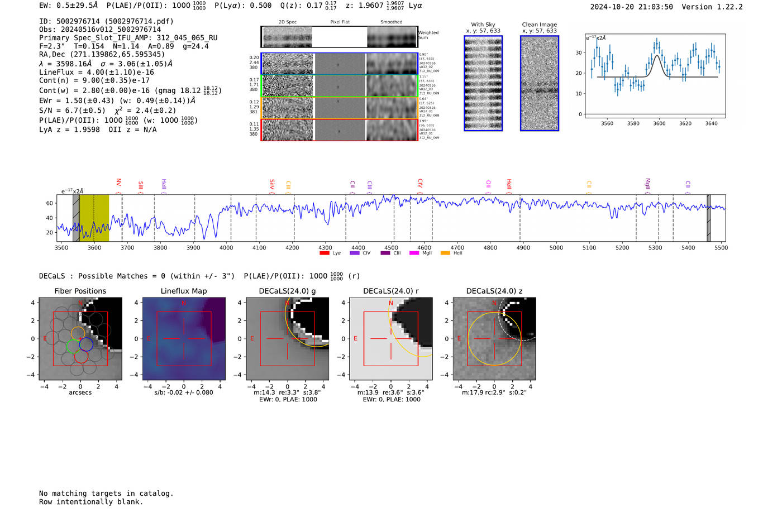The image size is (782, 532).
Task: Click the blue fiber circle in Fiber Positions
Action: (86, 344)
